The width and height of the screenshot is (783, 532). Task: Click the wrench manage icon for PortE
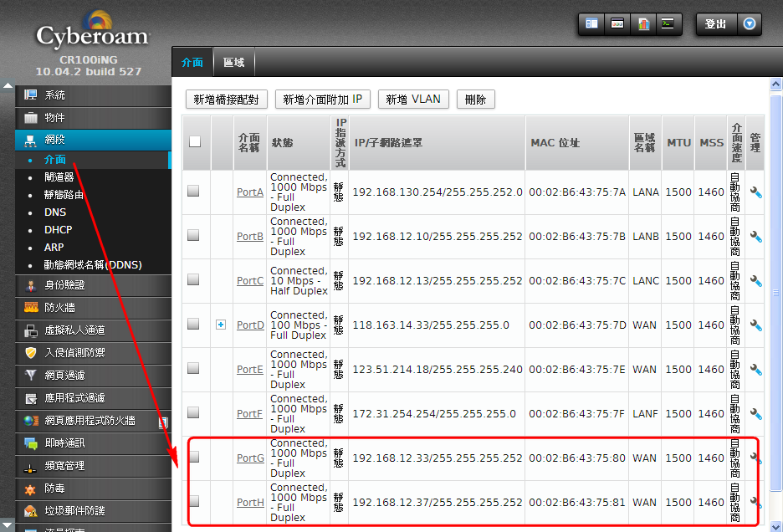(755, 370)
